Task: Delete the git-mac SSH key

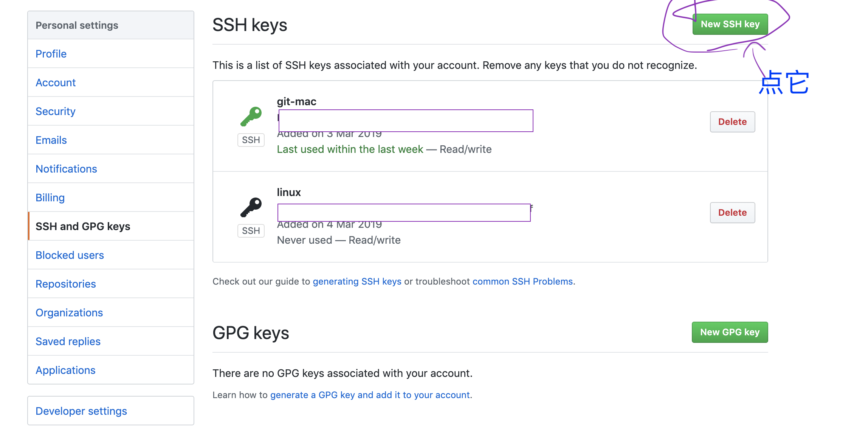Action: coord(732,122)
